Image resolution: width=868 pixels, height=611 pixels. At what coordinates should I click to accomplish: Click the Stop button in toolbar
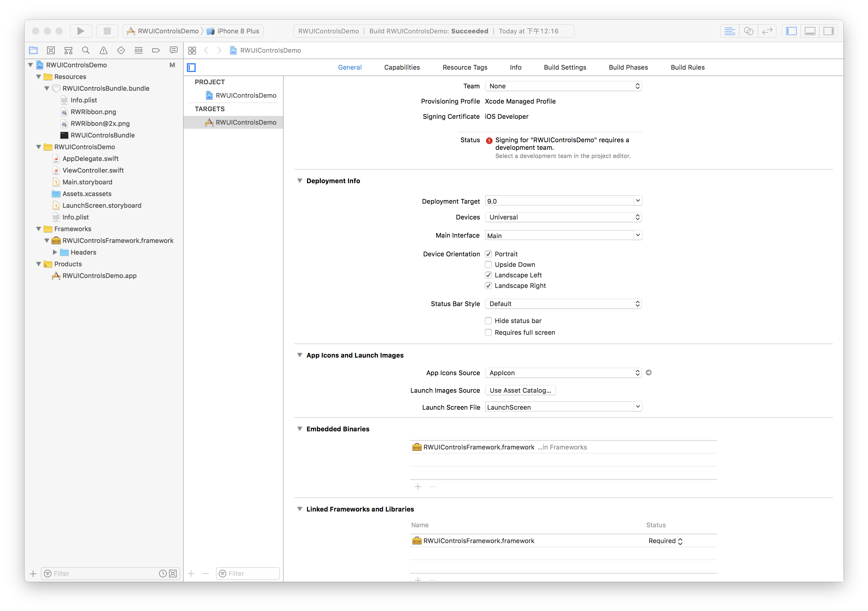[x=107, y=31]
